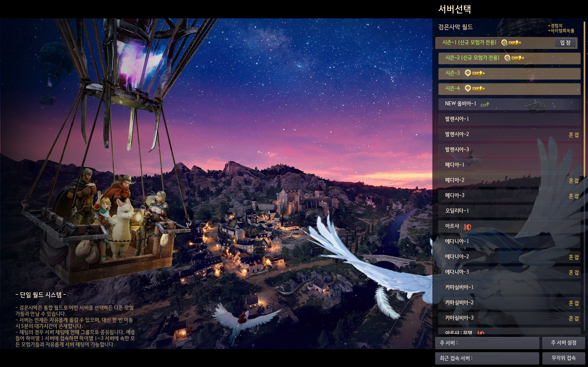Image resolution: width=588 pixels, height=367 pixels.
Task: Click the 혼잡 status on 에다니아-3
Action: [x=574, y=273]
